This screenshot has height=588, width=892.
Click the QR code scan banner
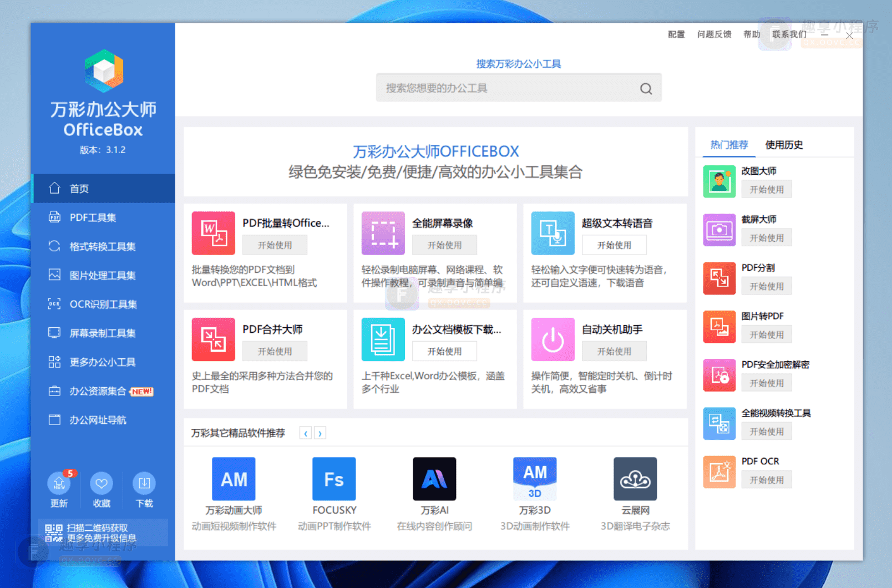pos(103,533)
